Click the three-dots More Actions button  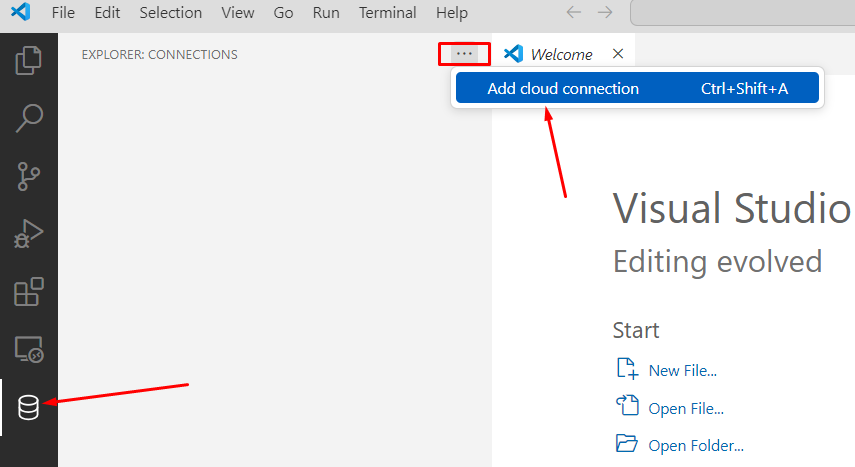click(x=464, y=53)
